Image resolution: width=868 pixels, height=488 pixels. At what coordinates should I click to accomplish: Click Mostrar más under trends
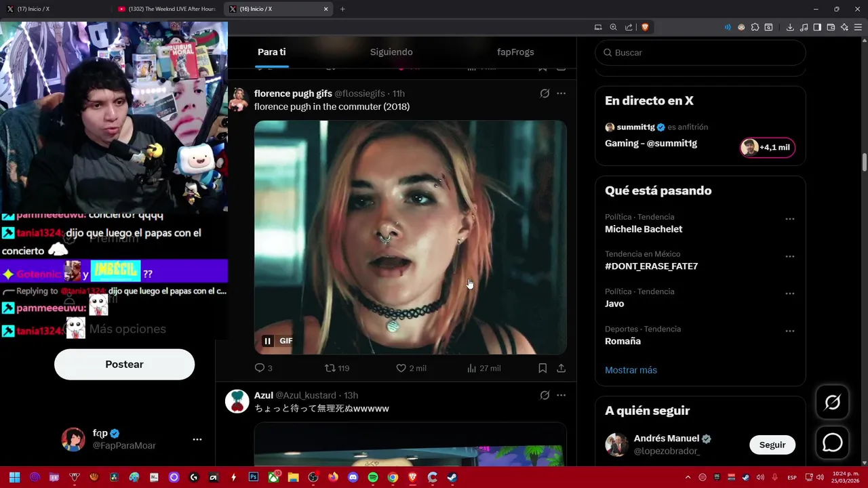(x=631, y=370)
